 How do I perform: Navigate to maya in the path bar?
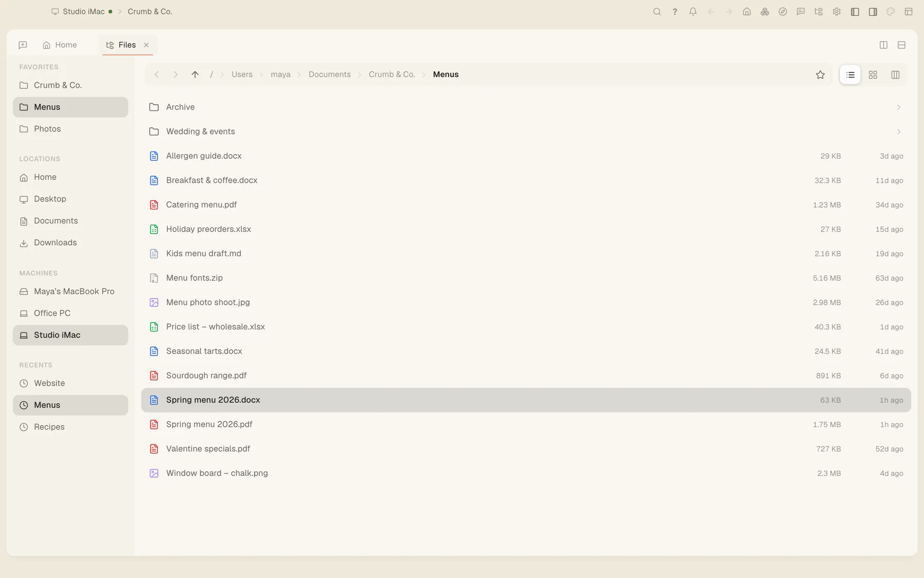click(x=280, y=74)
